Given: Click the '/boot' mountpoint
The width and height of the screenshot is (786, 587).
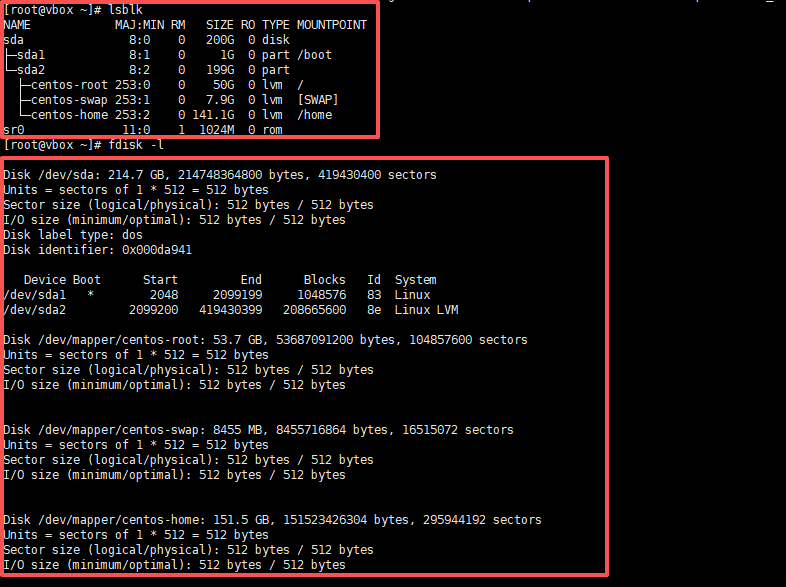Looking at the screenshot, I should 314,55.
